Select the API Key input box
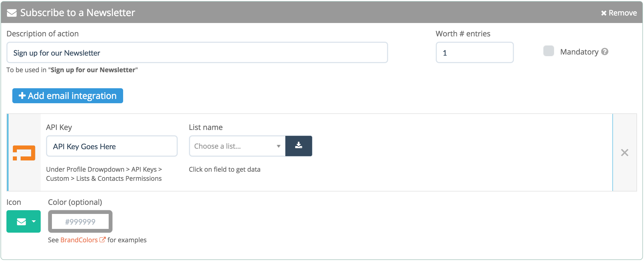644x261 pixels. pyautogui.click(x=112, y=146)
